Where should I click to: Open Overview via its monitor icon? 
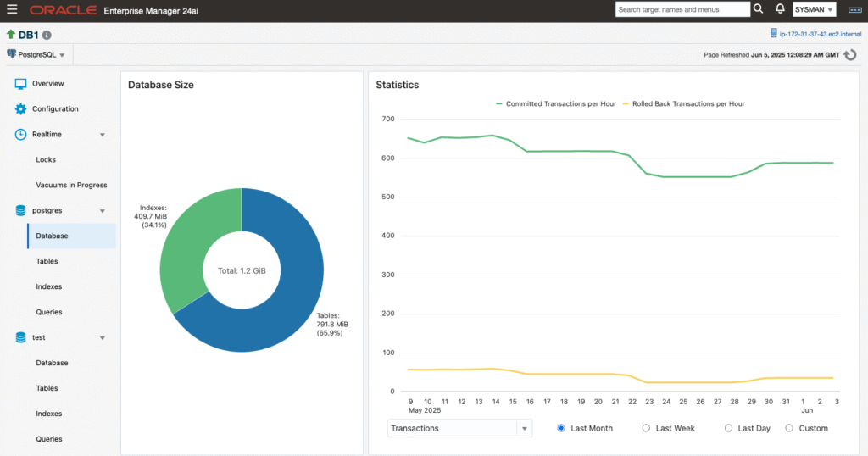21,84
